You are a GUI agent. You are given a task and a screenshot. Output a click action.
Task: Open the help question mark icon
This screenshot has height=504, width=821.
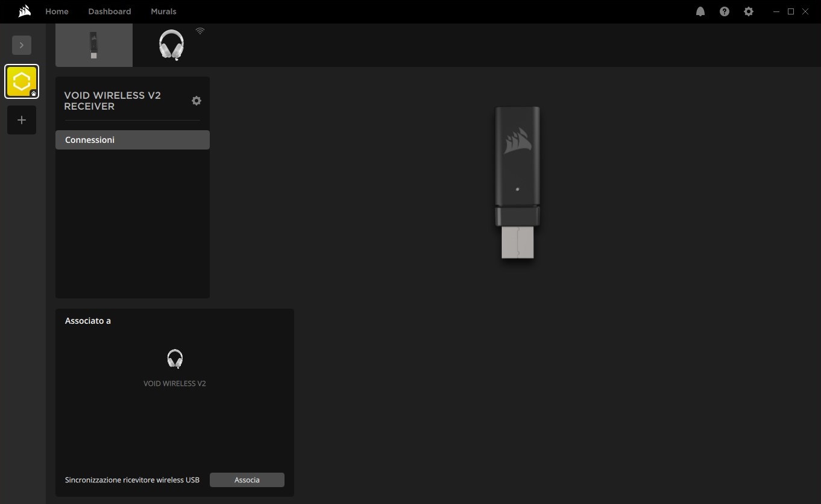725,11
